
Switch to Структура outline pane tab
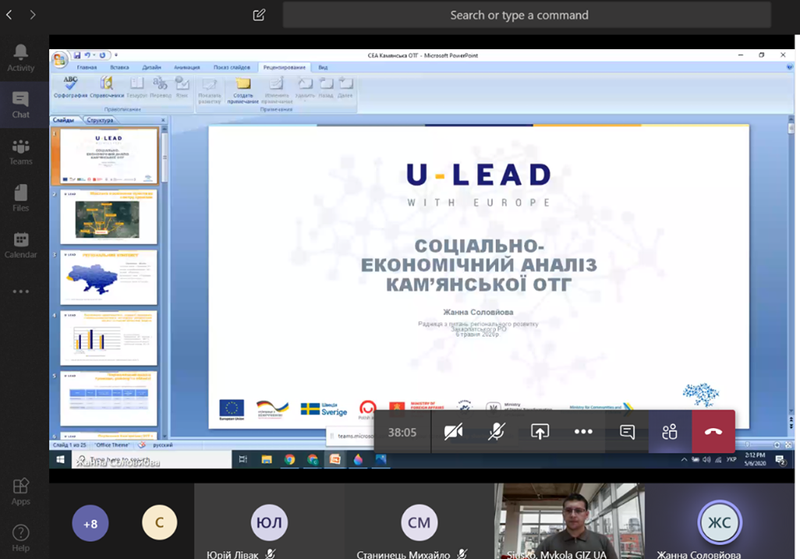pyautogui.click(x=100, y=120)
